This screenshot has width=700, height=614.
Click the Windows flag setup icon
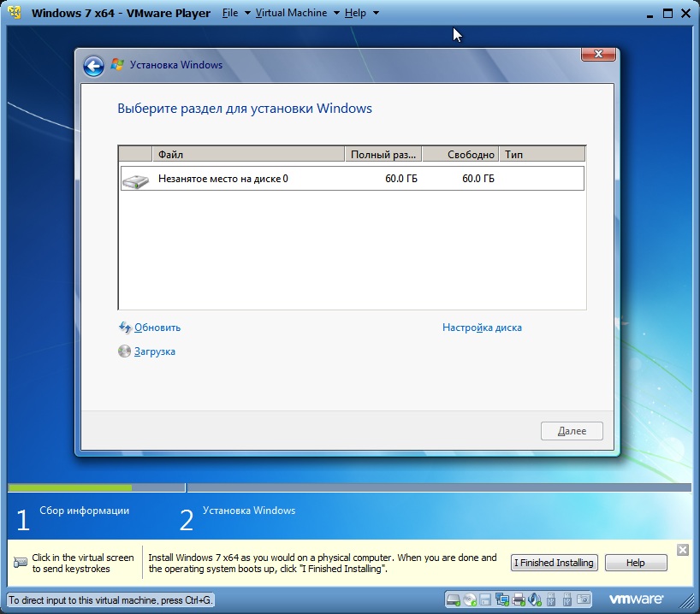(117, 64)
